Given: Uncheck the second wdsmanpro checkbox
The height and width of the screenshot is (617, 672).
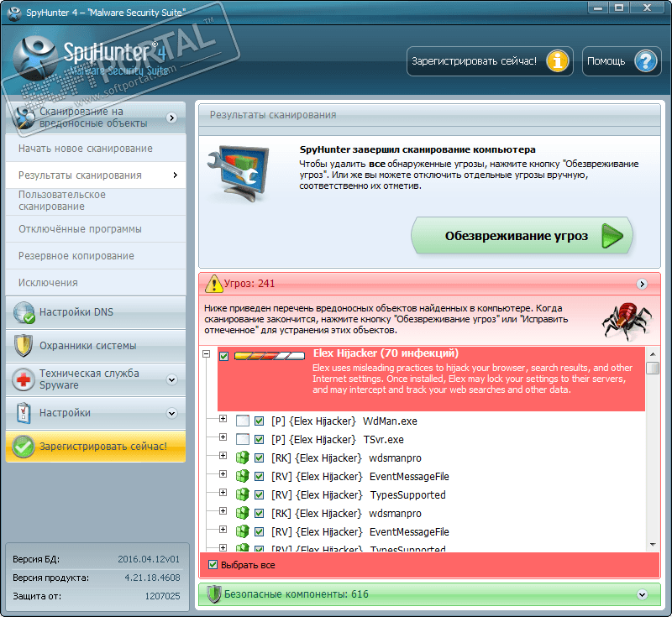Looking at the screenshot, I should pyautogui.click(x=259, y=513).
